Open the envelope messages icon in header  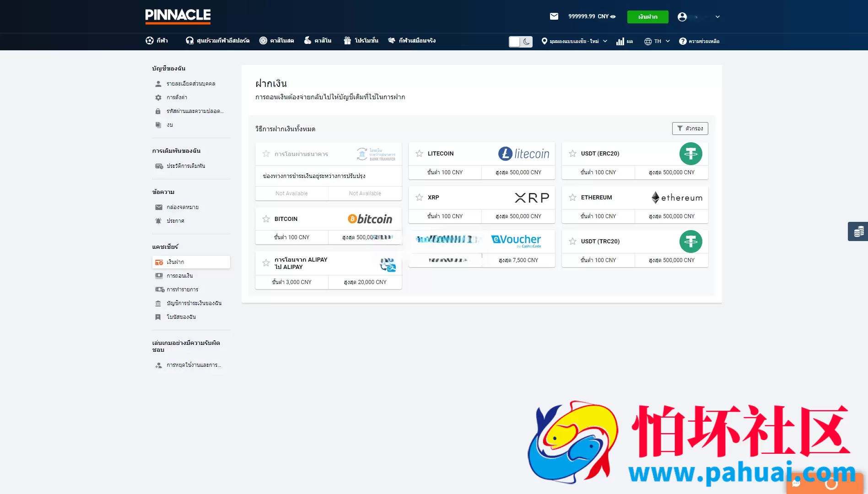[x=554, y=16]
